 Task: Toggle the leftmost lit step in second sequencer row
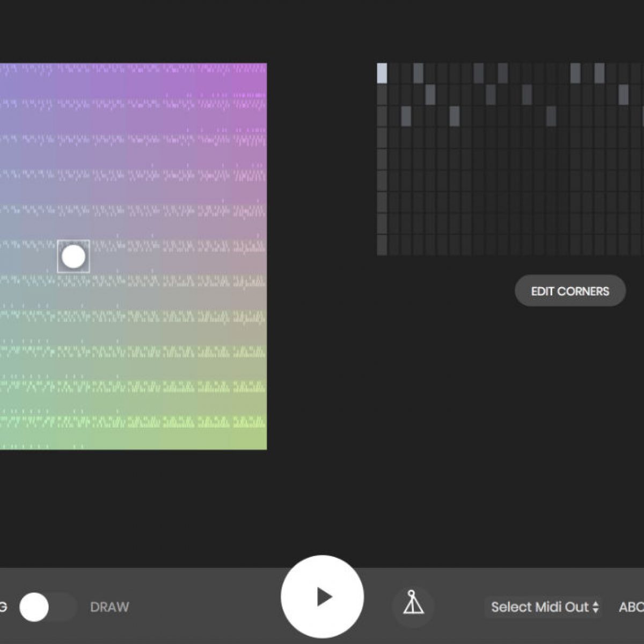tap(430, 95)
